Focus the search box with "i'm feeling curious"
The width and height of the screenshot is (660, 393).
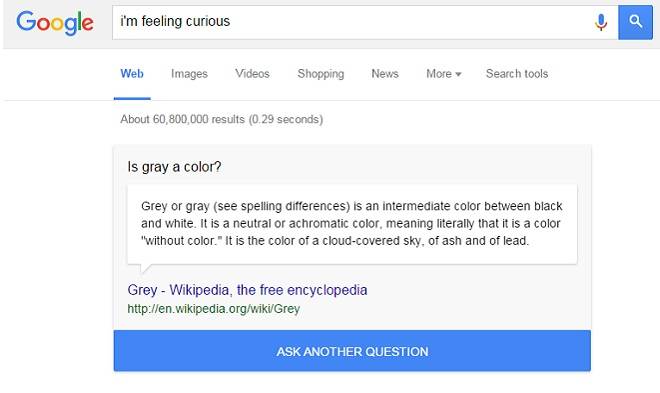click(365, 22)
